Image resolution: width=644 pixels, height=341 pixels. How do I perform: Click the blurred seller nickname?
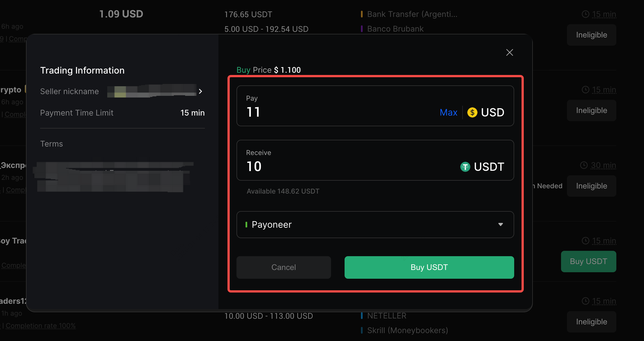pos(152,91)
